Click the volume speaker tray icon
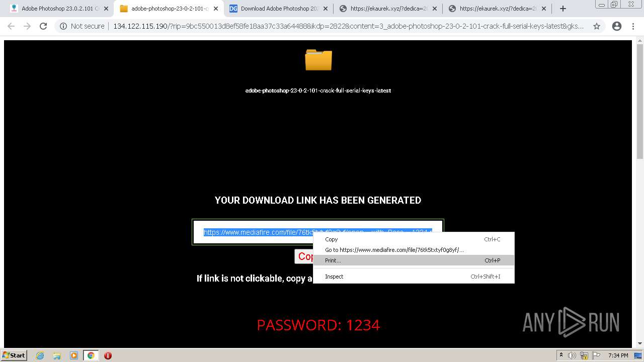 point(572,355)
